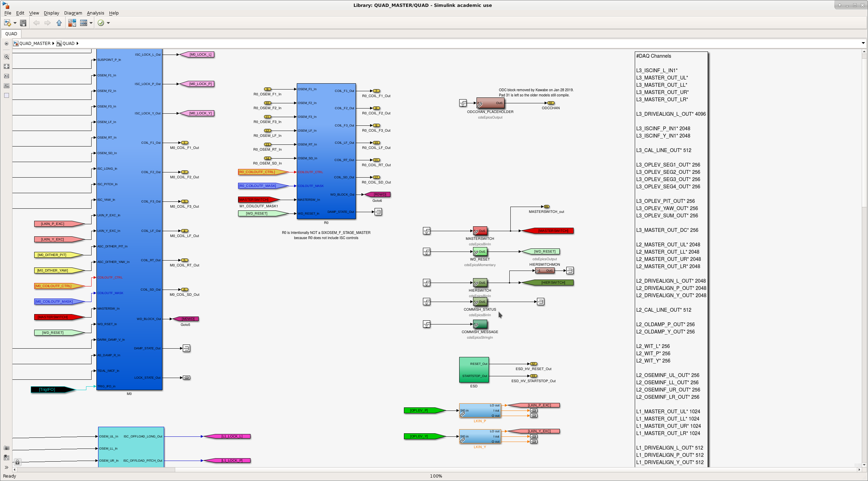
Task: Select the R0 subsystem block
Action: (326, 151)
